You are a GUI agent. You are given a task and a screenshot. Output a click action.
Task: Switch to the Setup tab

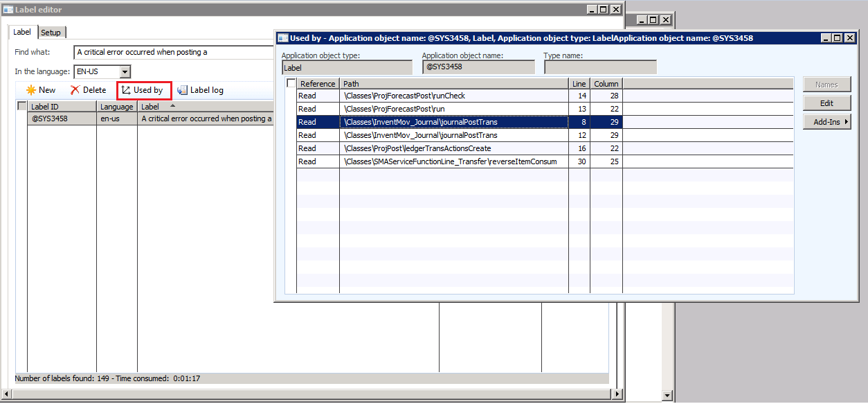[x=50, y=32]
